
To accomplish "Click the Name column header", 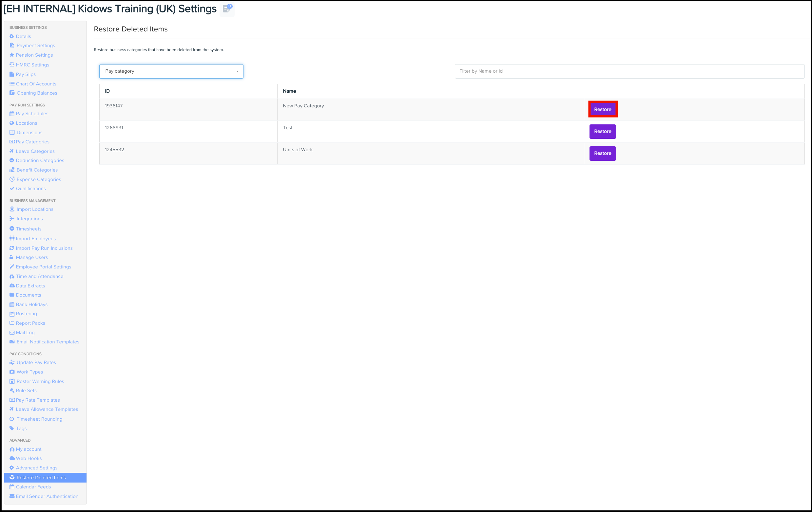I will coord(431,91).
